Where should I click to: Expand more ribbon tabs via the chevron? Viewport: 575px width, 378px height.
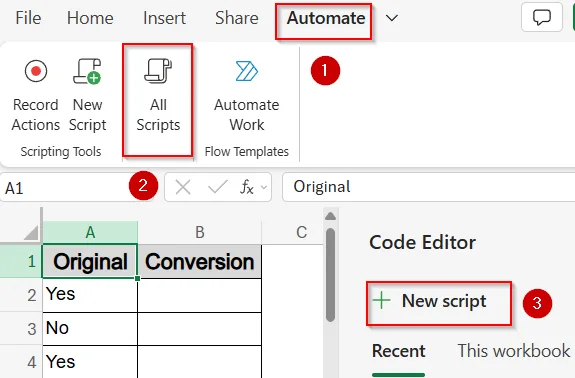tap(392, 18)
